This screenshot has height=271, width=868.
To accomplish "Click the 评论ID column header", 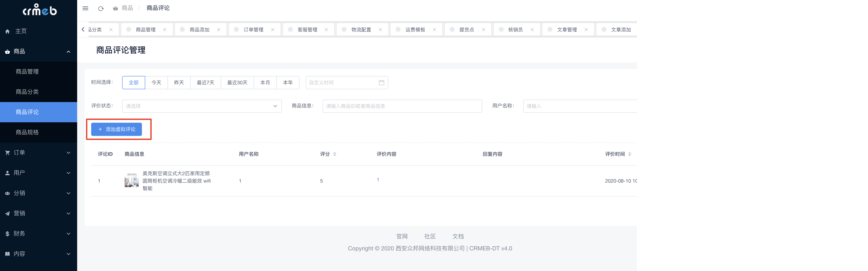I will (105, 154).
